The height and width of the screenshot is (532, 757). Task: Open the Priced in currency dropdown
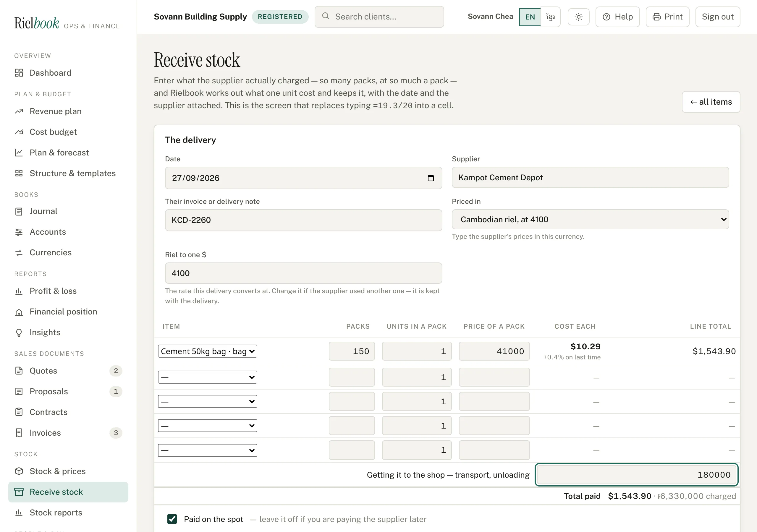point(590,220)
